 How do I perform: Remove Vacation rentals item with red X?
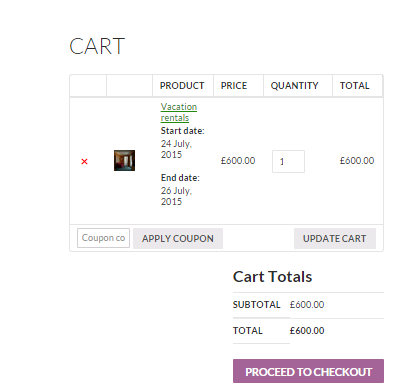(84, 162)
